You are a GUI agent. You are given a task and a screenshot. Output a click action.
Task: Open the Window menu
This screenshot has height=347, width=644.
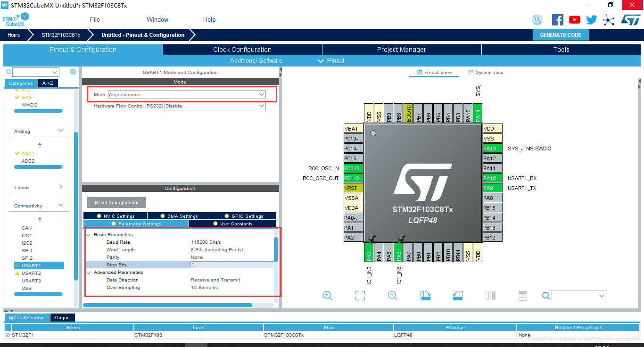click(157, 19)
